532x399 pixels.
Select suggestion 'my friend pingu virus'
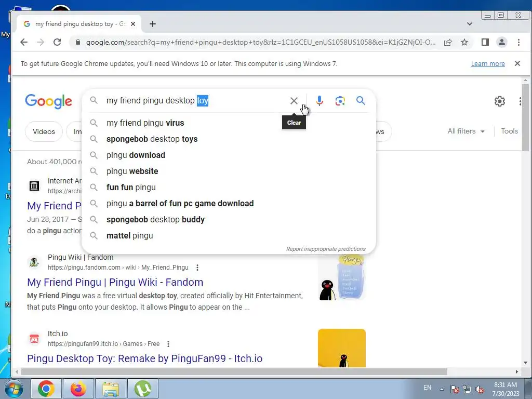[229, 123]
